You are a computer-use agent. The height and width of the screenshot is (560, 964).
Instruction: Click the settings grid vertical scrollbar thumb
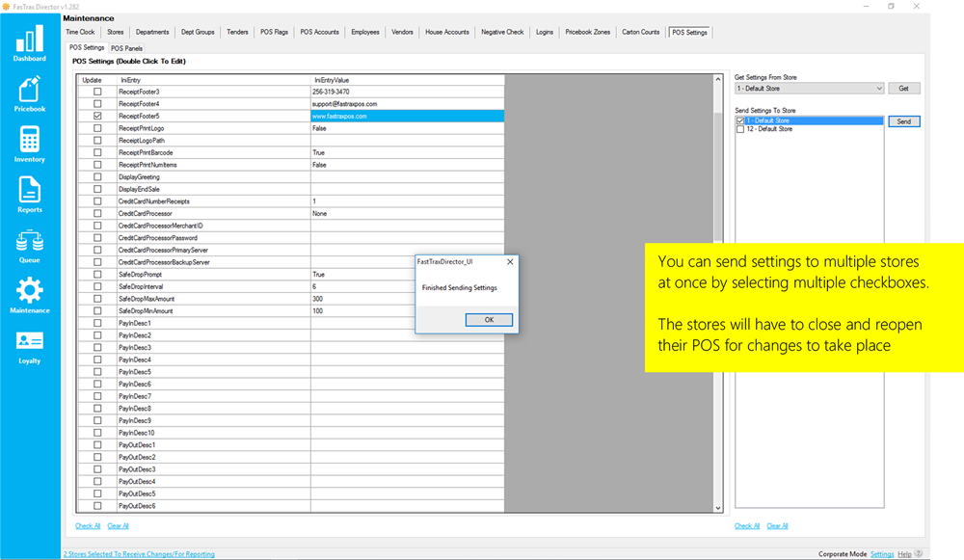click(x=717, y=177)
